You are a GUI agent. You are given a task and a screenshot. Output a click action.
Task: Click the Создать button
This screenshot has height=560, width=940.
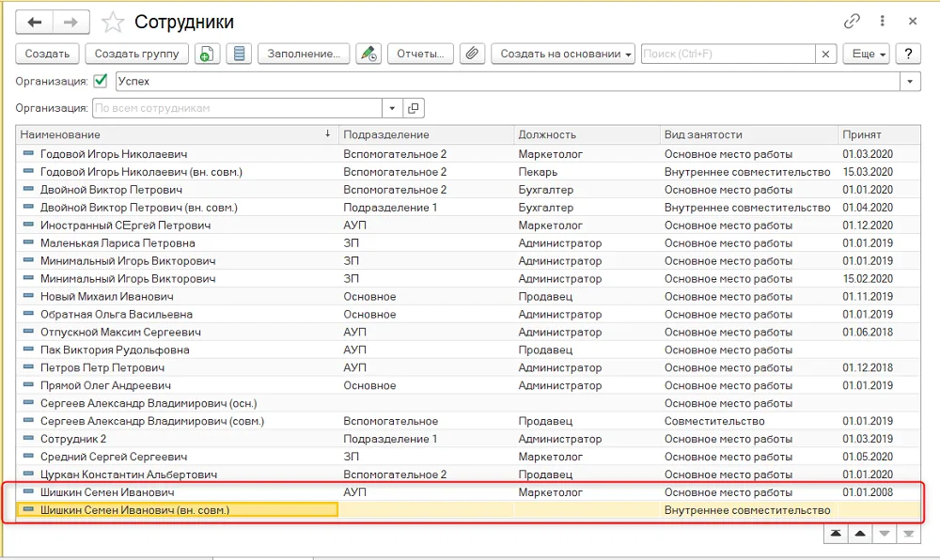[47, 54]
